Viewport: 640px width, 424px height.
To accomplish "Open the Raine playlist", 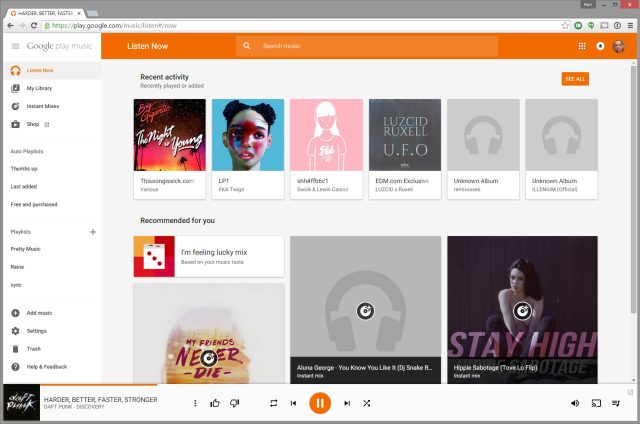I will pyautogui.click(x=17, y=267).
